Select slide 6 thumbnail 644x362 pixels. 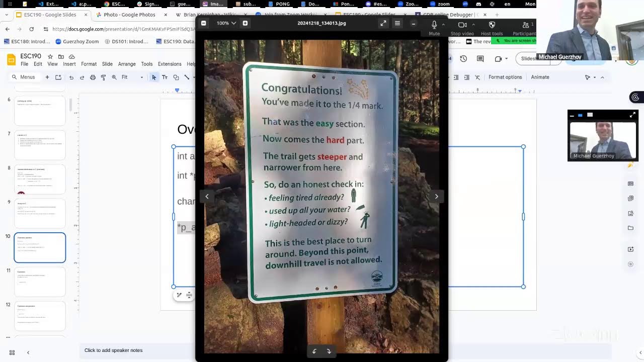coord(40,111)
